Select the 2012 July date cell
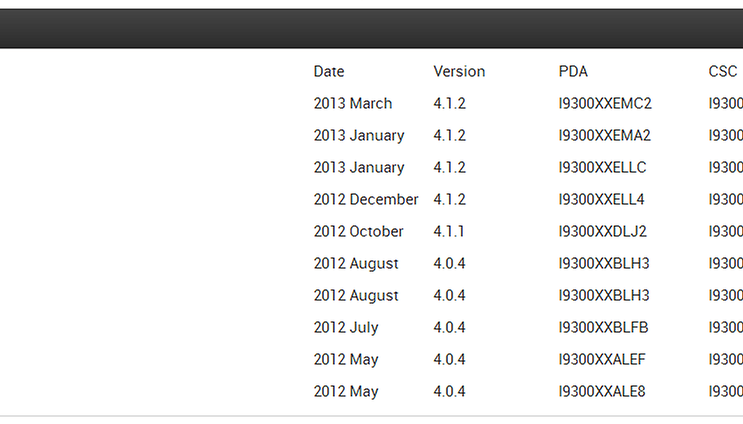Screen dimensions: 743x424 click(x=346, y=327)
